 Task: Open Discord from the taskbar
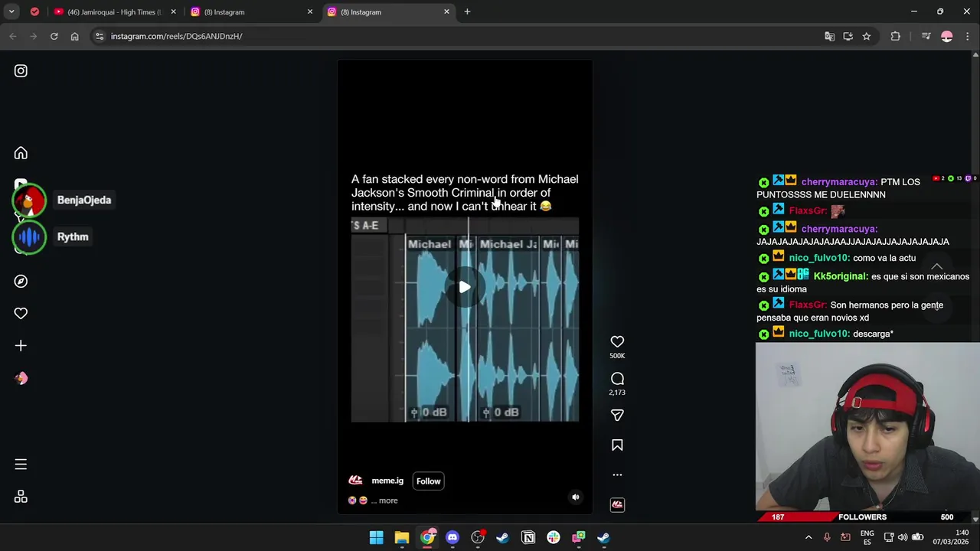[452, 537]
